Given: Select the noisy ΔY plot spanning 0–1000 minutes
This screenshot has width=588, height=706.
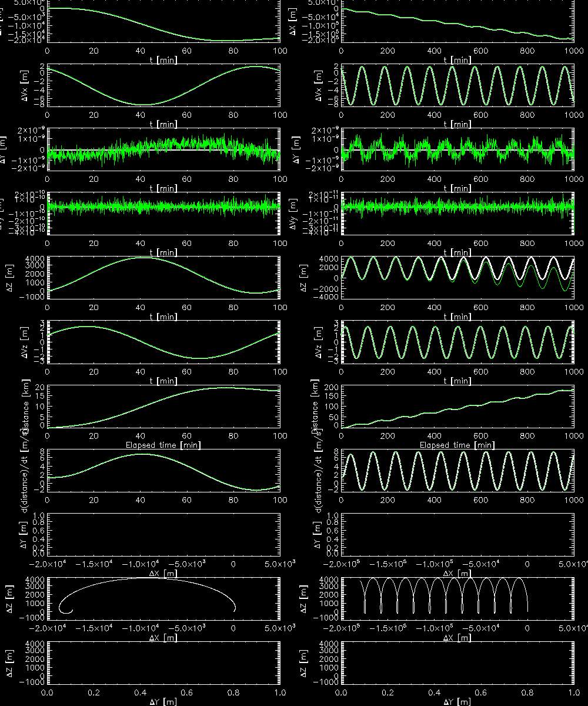Looking at the screenshot, I should pyautogui.click(x=457, y=149).
